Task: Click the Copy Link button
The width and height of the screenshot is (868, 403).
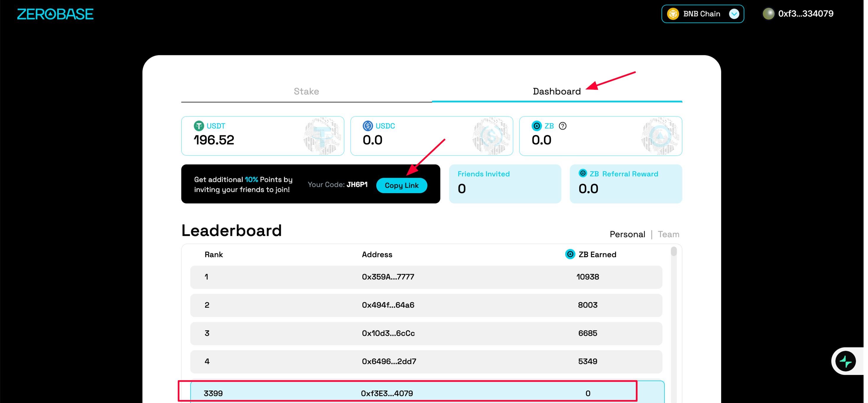Action: pyautogui.click(x=402, y=185)
